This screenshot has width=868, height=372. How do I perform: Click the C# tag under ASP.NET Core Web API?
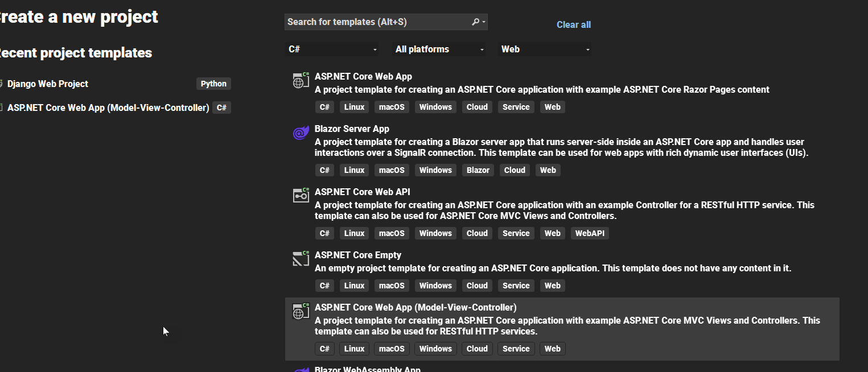[x=324, y=233]
